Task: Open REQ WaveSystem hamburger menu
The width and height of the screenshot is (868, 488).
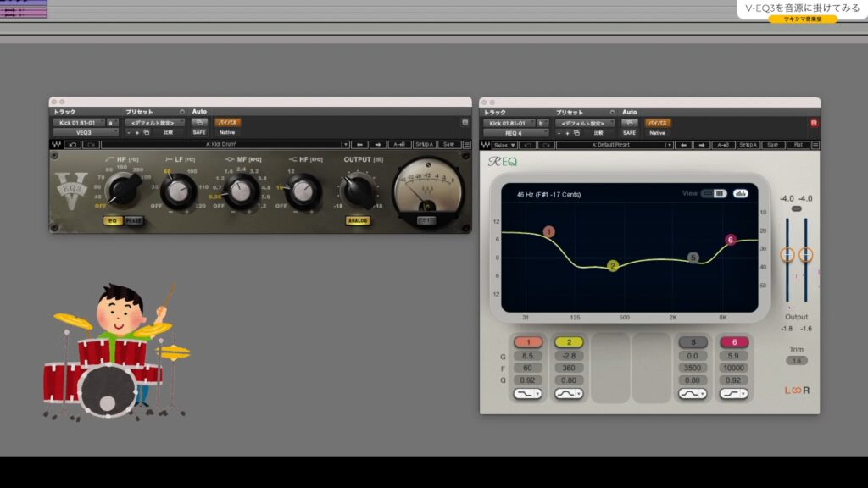Action: click(x=815, y=145)
